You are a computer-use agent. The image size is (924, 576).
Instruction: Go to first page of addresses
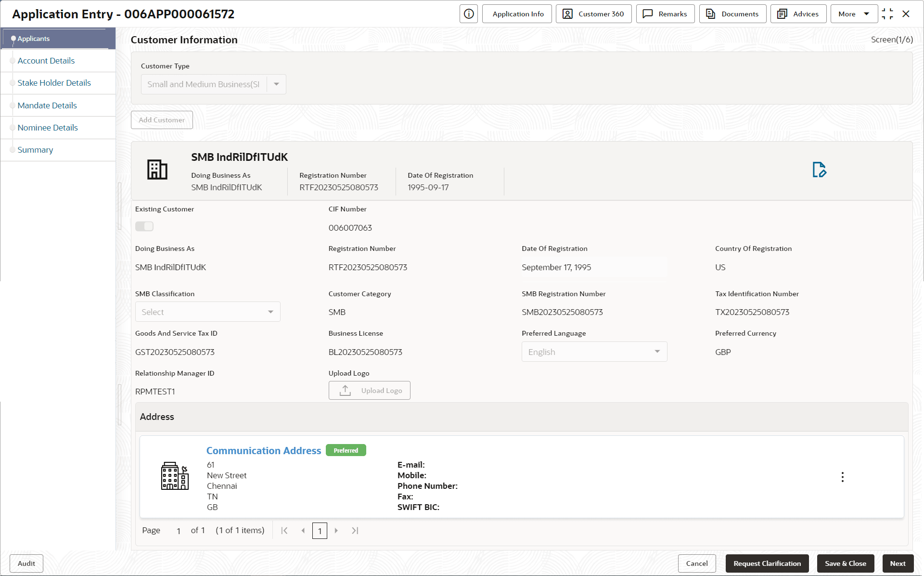284,531
